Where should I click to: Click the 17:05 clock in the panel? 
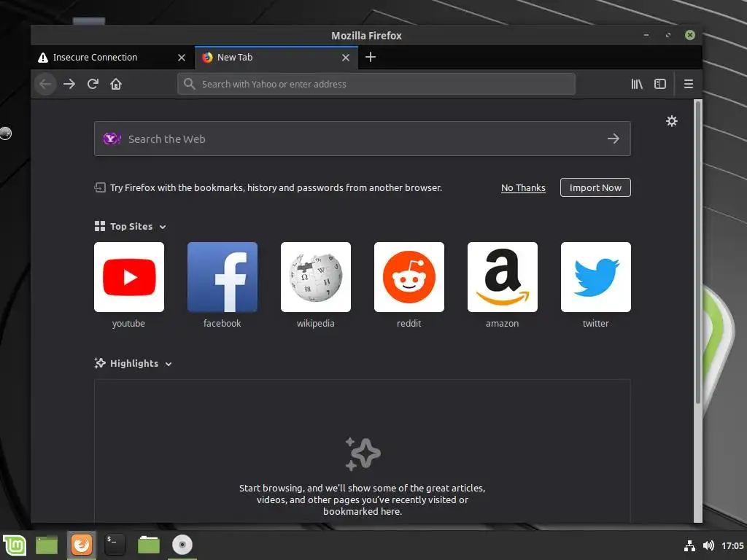pos(732,545)
